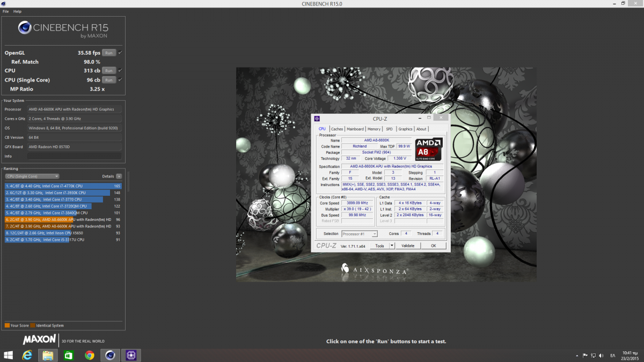Select ranking row Intel Core i7-3930K
644x362 pixels.
63,193
